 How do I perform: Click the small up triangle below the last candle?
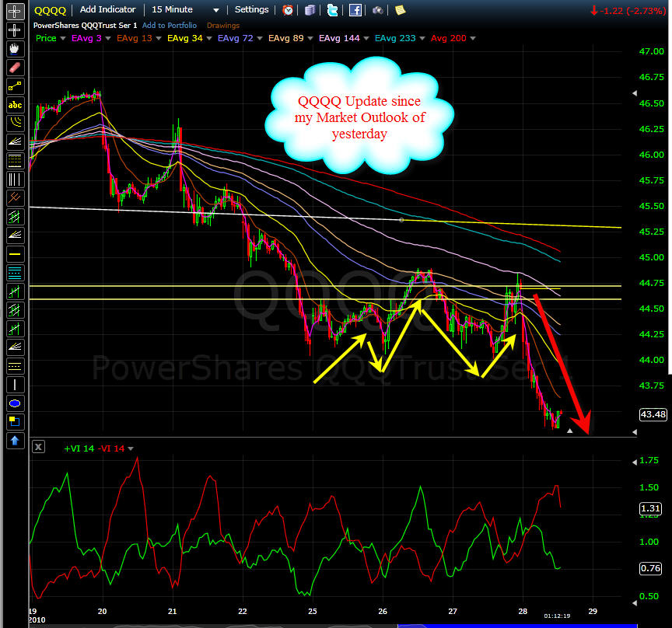pos(569,431)
